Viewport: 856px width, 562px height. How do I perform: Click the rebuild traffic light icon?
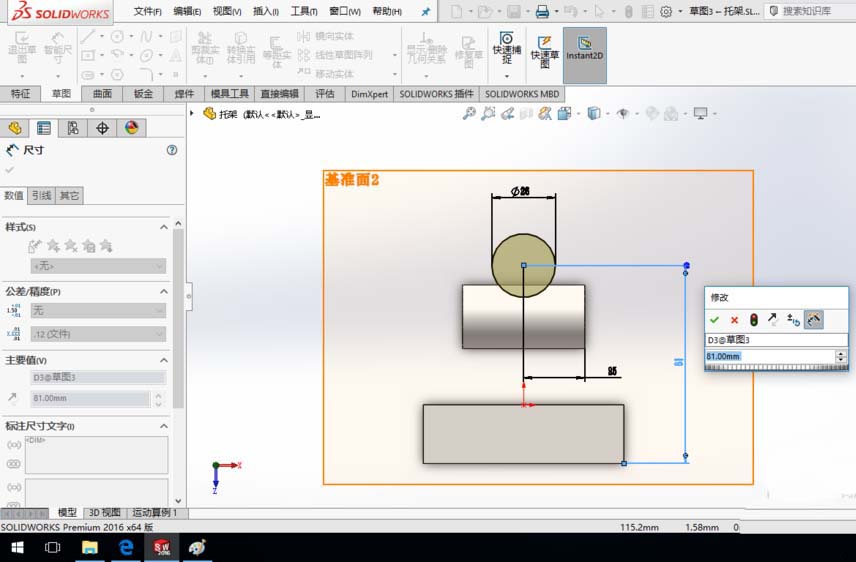[753, 320]
